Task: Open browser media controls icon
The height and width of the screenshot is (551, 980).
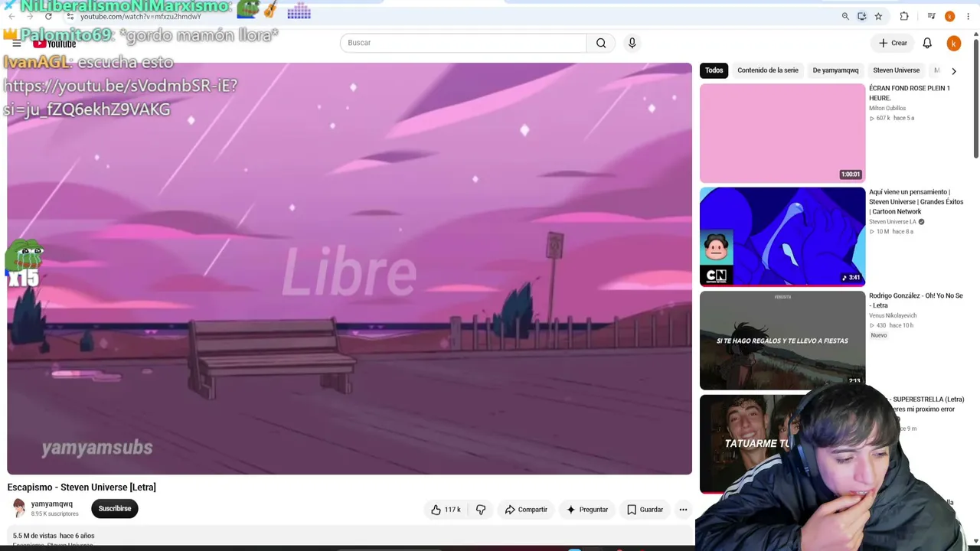Action: [931, 16]
